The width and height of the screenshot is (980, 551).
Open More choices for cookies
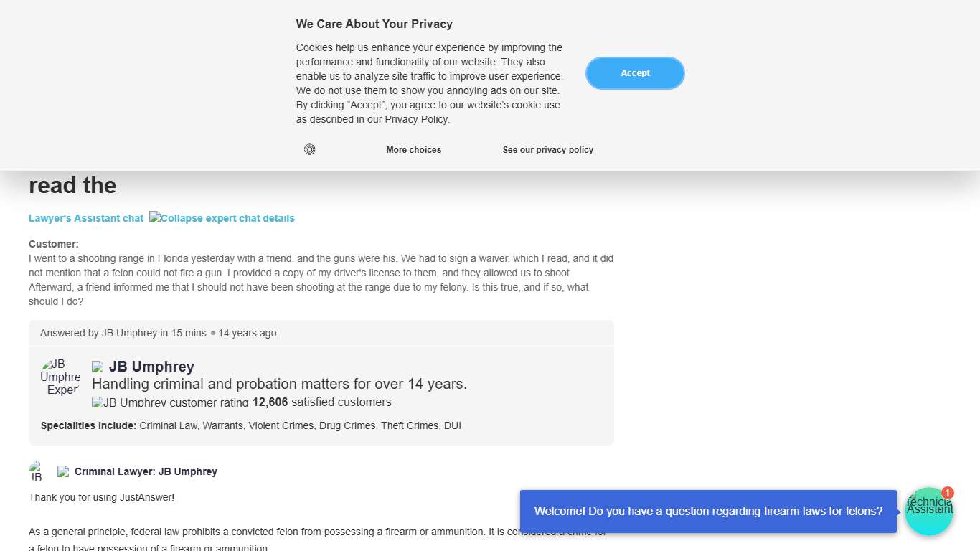(x=413, y=150)
